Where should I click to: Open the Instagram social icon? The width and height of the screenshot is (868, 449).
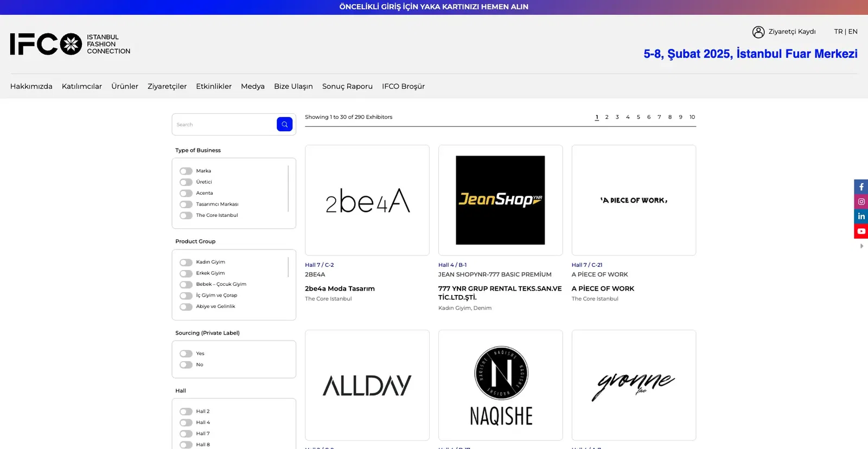(861, 202)
